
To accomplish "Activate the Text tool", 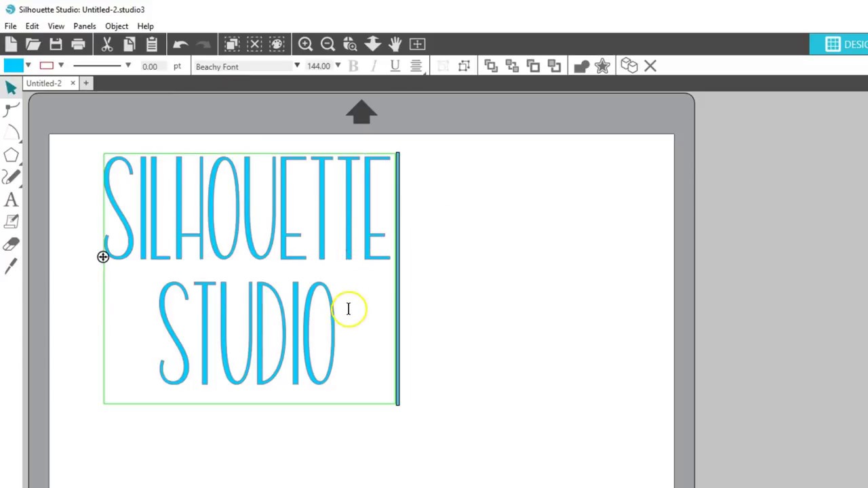I will (11, 200).
